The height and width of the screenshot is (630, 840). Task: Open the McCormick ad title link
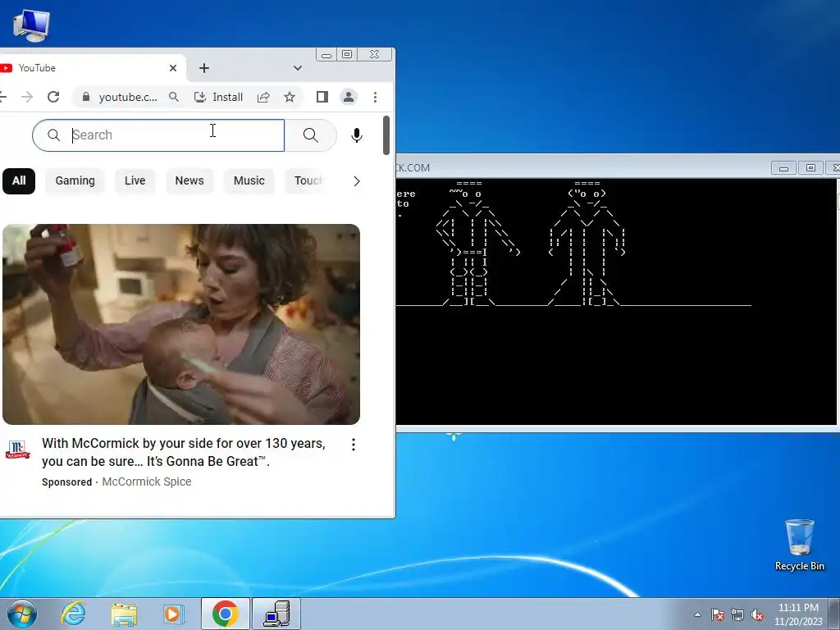184,452
